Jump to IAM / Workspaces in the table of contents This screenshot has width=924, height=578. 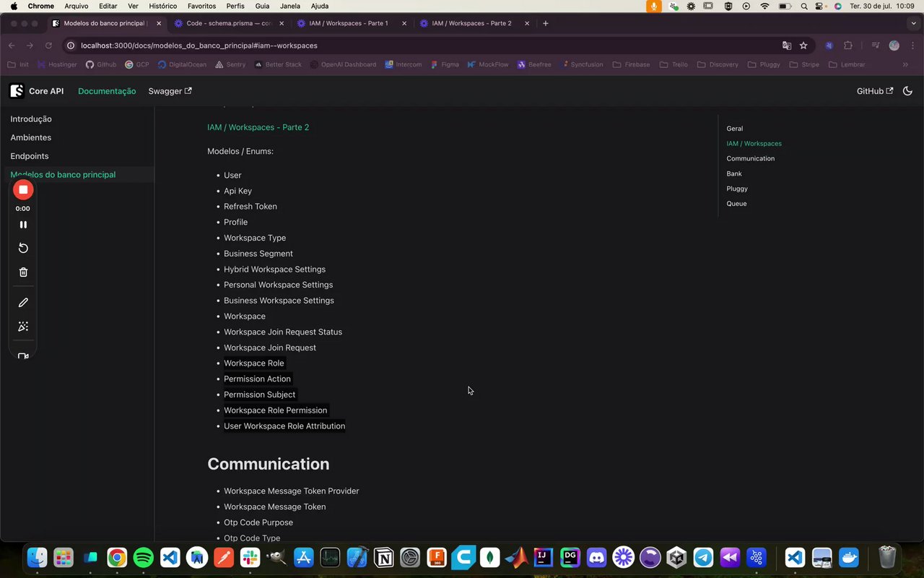(x=754, y=144)
